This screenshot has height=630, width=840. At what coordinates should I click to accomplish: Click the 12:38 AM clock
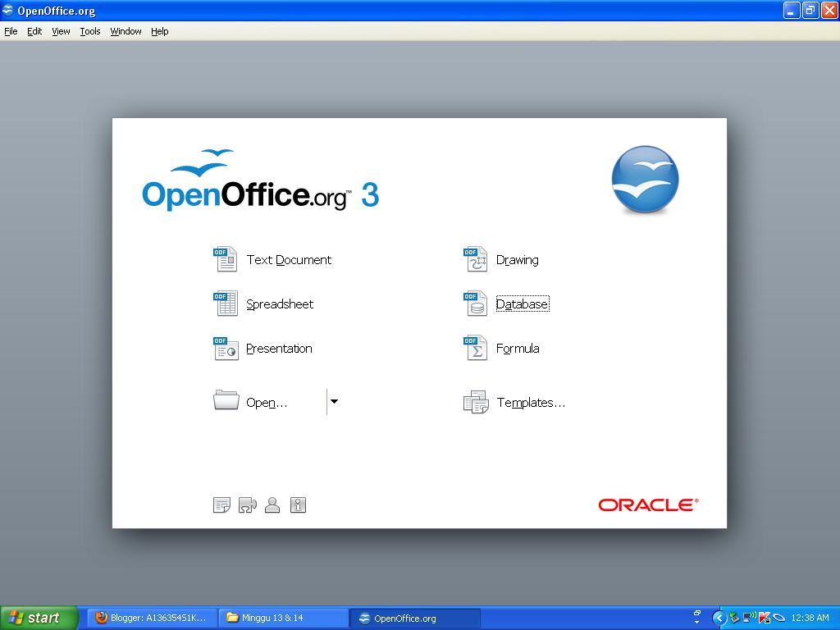[x=810, y=618]
